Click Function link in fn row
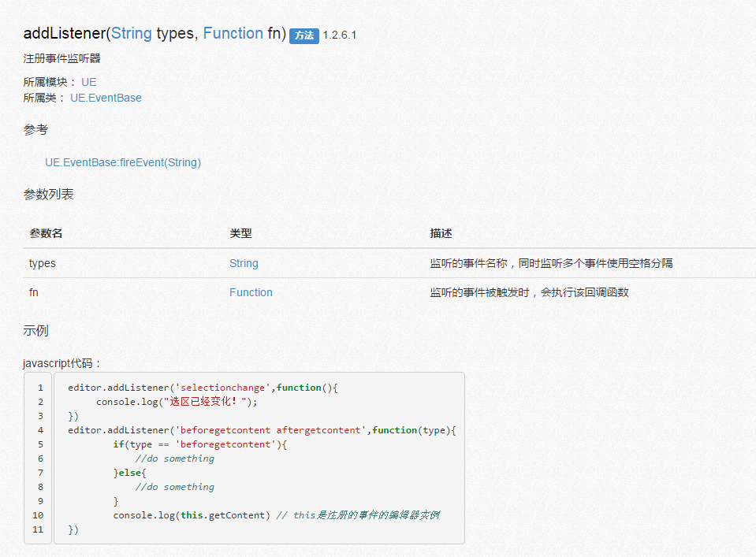The height and width of the screenshot is (557, 756). tap(251, 292)
